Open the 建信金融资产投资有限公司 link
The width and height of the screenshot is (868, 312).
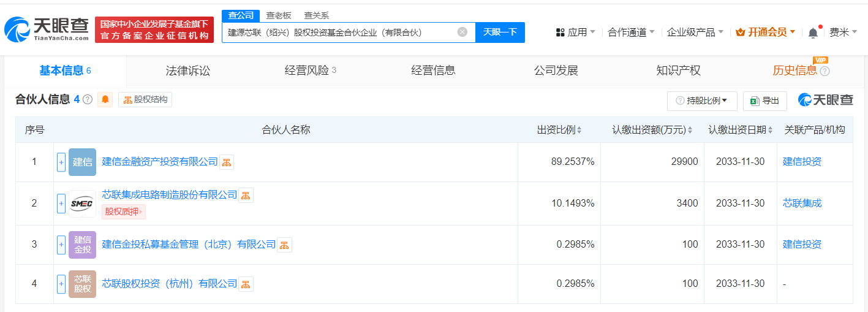click(160, 162)
